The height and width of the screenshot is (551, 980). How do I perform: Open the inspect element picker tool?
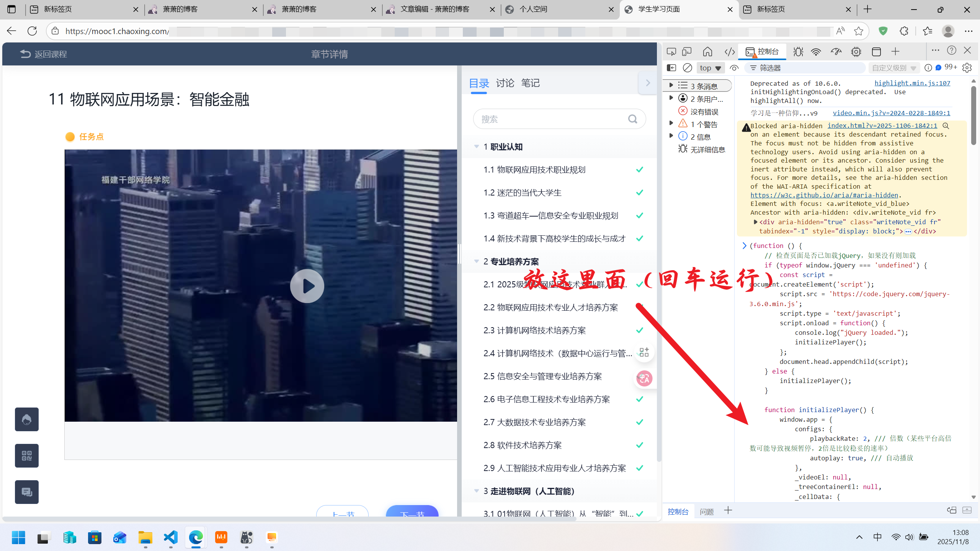coord(671,52)
